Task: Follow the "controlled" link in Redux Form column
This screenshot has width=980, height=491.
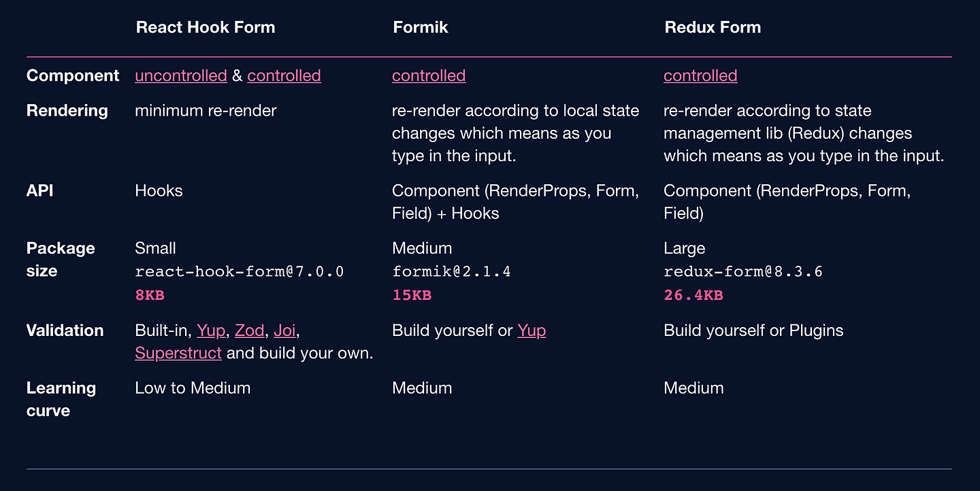Action: click(700, 75)
